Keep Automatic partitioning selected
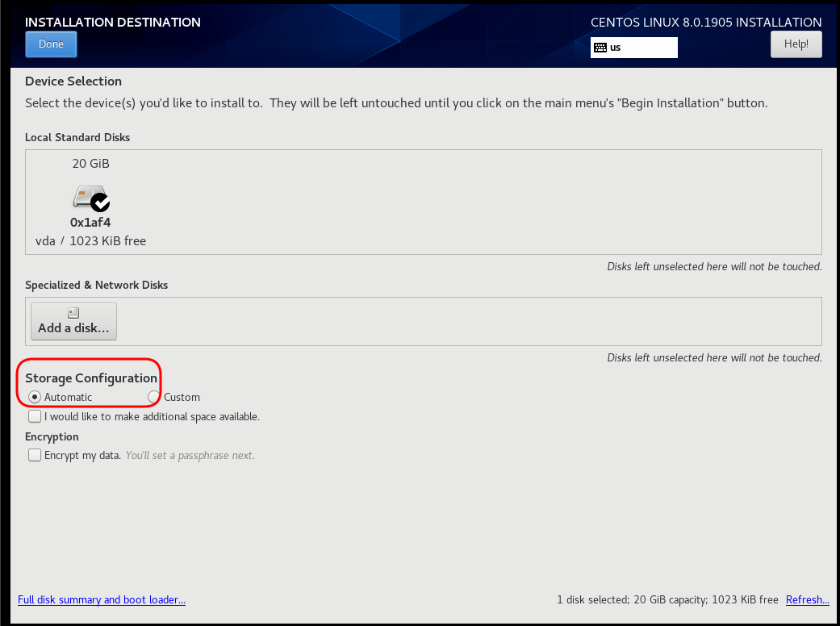The height and width of the screenshot is (626, 840). (34, 396)
